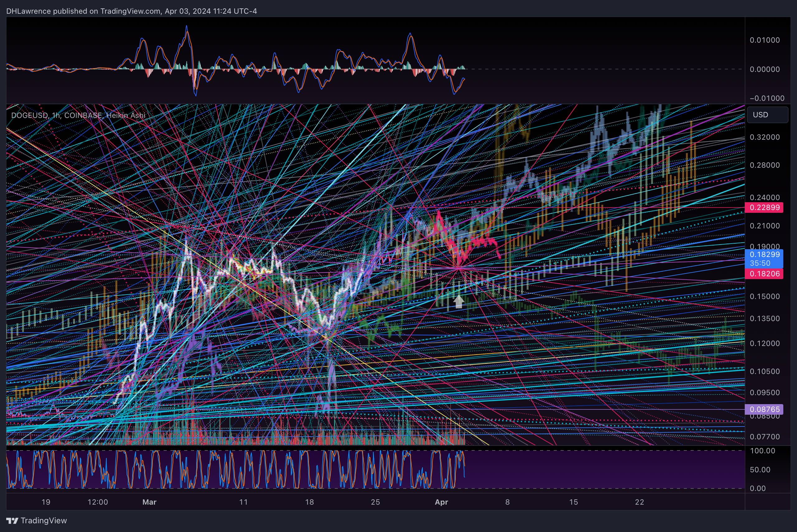Click the 0.15000 price axis label
Screen dimensions: 797x532
point(765,296)
